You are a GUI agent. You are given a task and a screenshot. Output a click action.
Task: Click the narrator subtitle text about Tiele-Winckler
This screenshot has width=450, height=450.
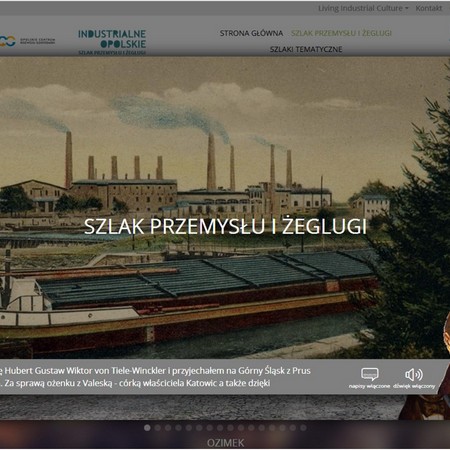[155, 377]
